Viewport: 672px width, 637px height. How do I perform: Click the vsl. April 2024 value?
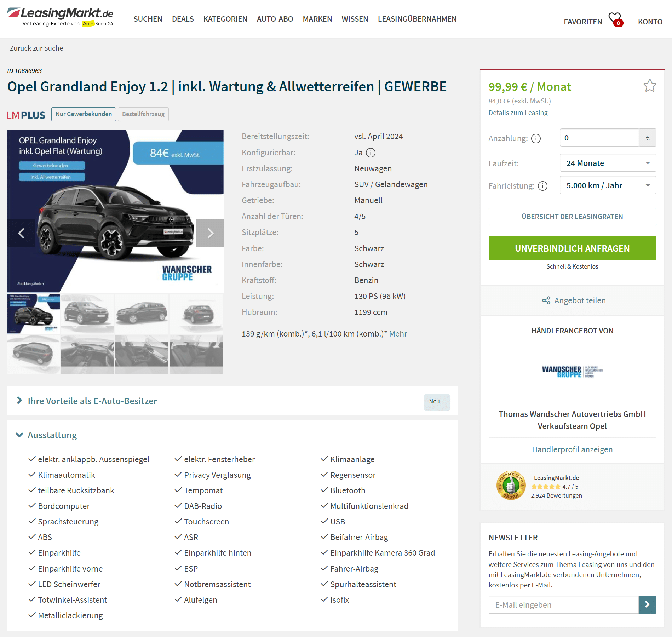point(378,136)
